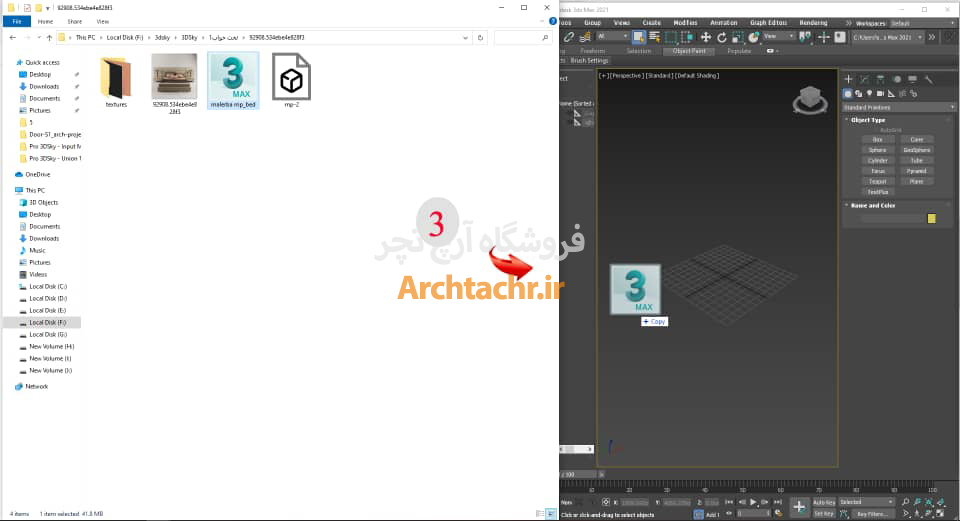The image size is (960, 521).
Task: Click the Set Key button
Action: [824, 514]
